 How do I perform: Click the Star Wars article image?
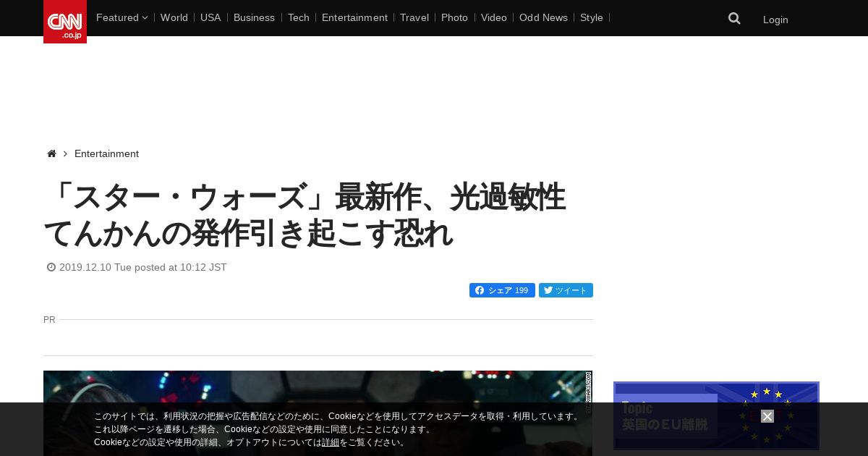[318, 413]
